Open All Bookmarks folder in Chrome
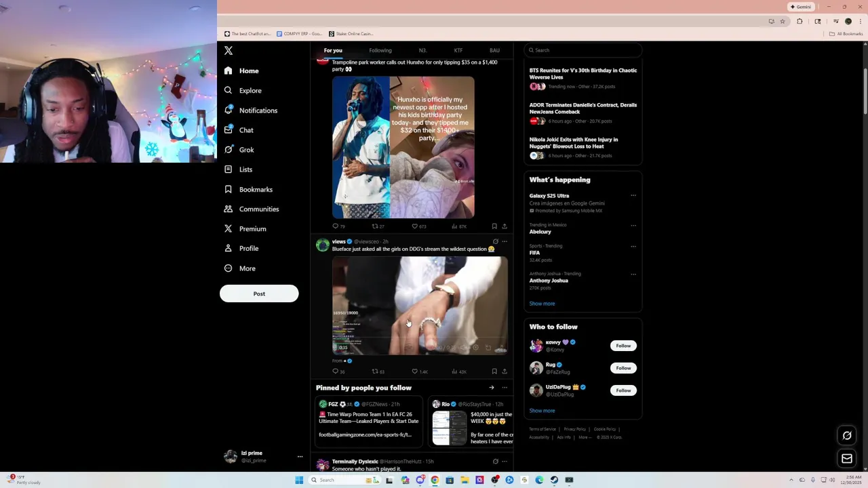This screenshot has height=488, width=868. tap(846, 33)
